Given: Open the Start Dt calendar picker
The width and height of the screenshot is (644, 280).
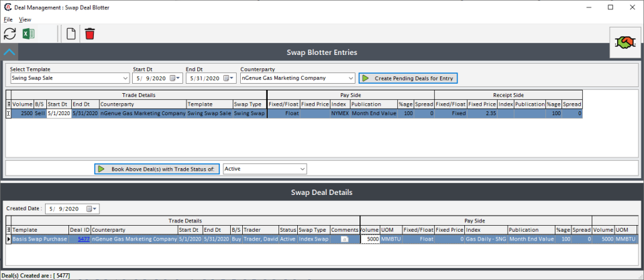Looking at the screenshot, I should tap(174, 78).
